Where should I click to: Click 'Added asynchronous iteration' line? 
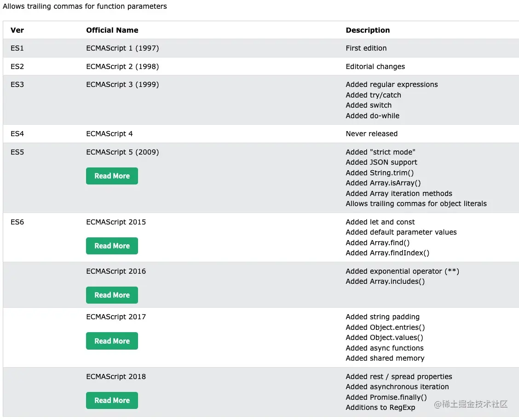click(397, 387)
